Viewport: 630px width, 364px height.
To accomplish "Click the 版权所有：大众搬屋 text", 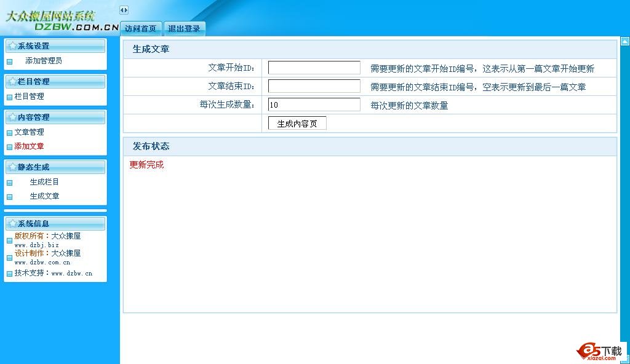I will pyautogui.click(x=47, y=236).
